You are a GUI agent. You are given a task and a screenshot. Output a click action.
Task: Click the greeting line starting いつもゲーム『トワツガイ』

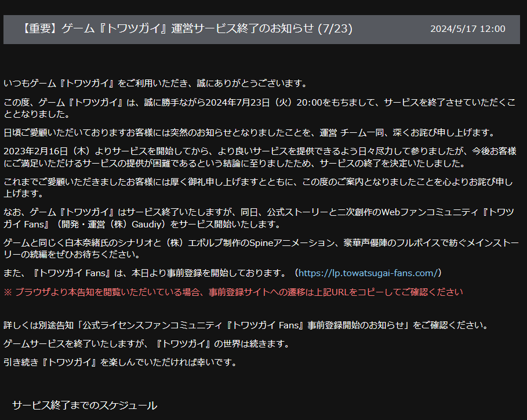click(x=155, y=83)
